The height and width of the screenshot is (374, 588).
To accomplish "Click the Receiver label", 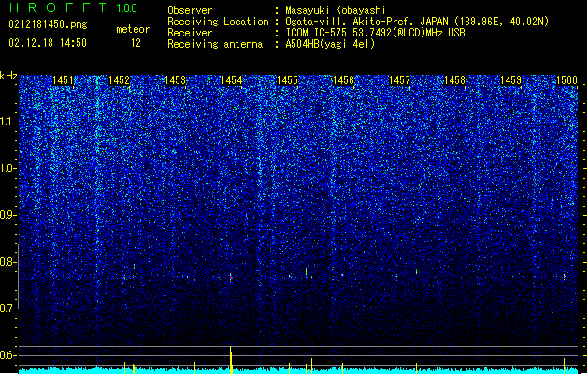I will pos(190,33).
